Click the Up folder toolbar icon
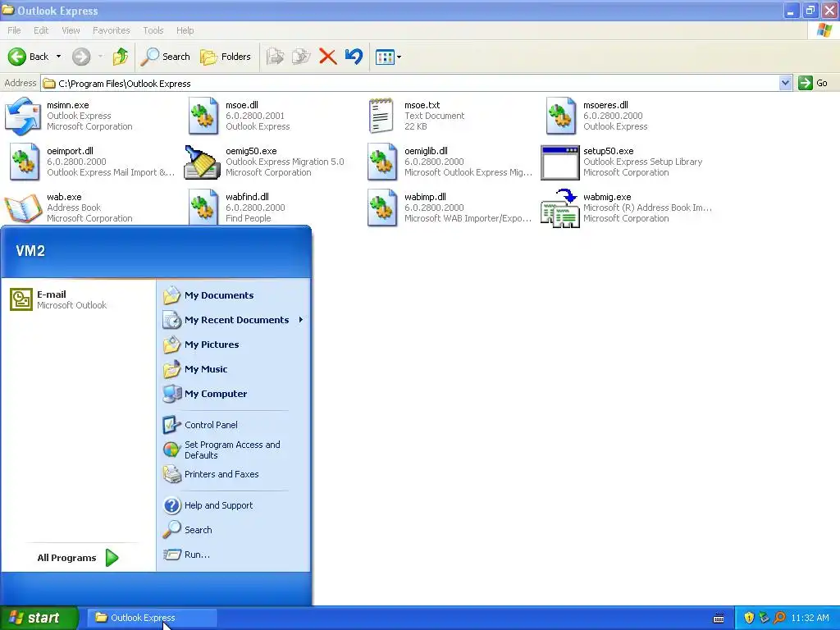 (121, 57)
